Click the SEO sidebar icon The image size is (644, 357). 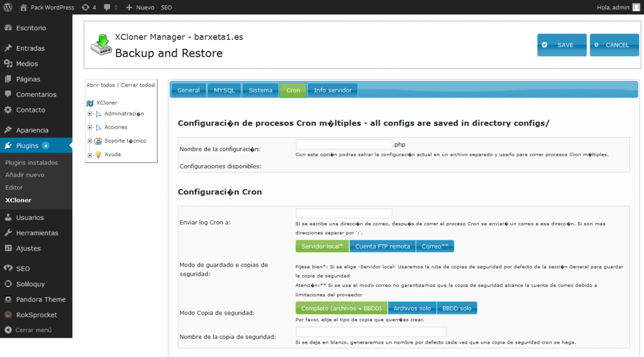8,269
